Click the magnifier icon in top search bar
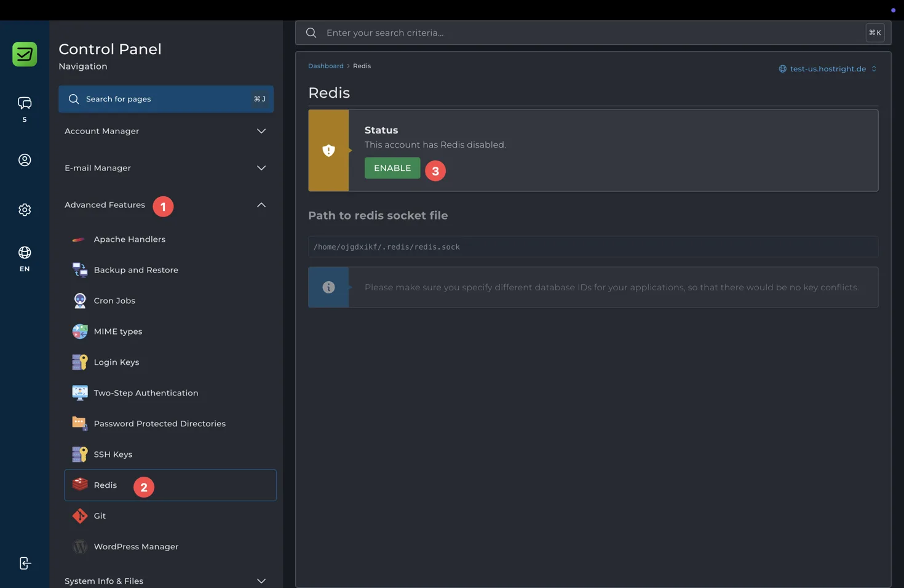Image resolution: width=904 pixels, height=588 pixels. (x=311, y=33)
